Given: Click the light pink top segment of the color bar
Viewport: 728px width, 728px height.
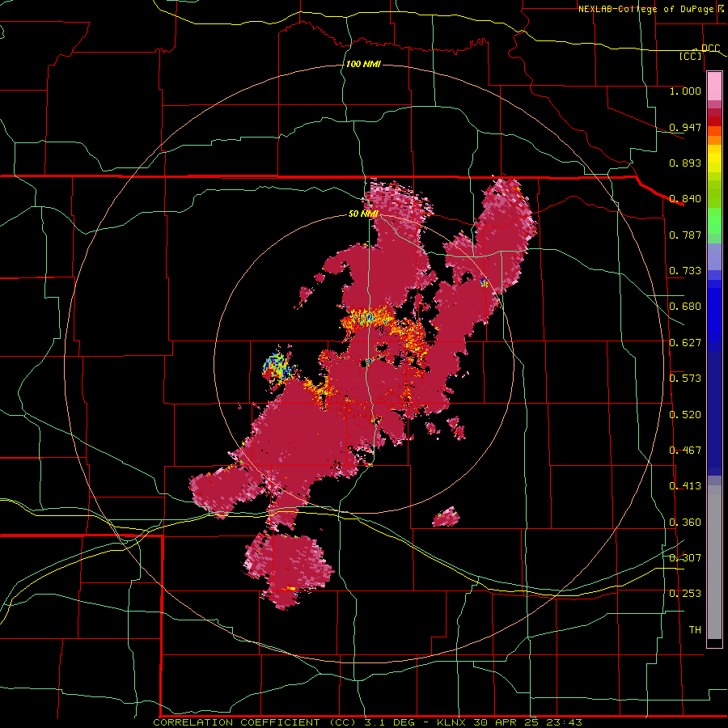Looking at the screenshot, I should (714, 87).
